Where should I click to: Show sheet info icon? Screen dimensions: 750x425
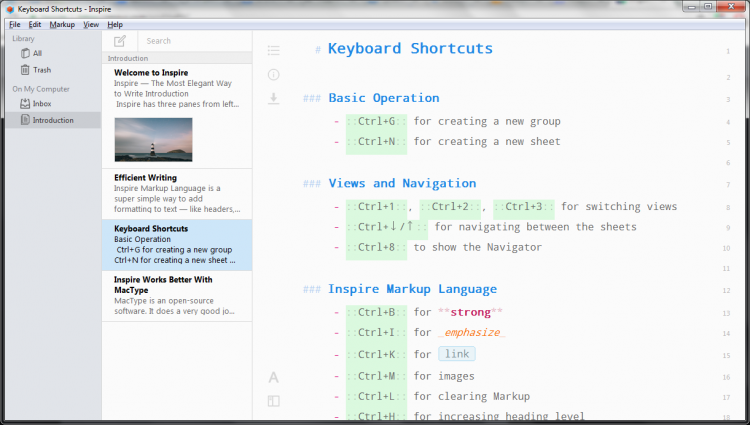274,75
